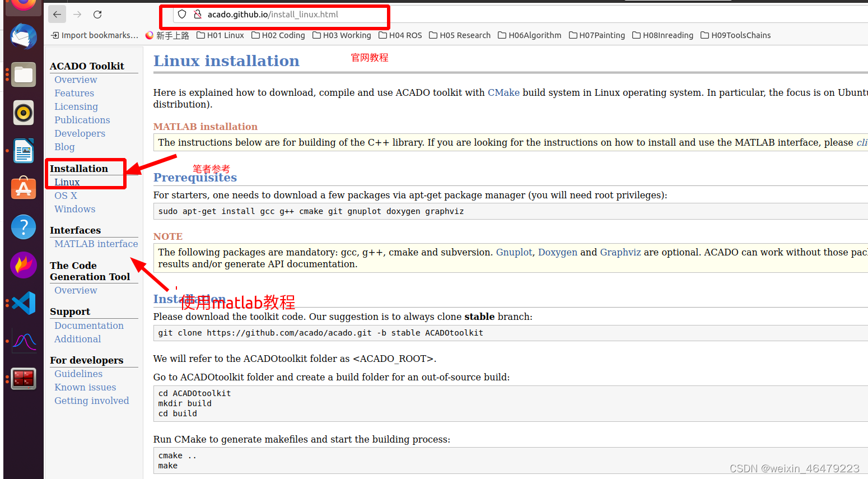Select Linux under Installation
This screenshot has height=479, width=868.
click(x=67, y=182)
